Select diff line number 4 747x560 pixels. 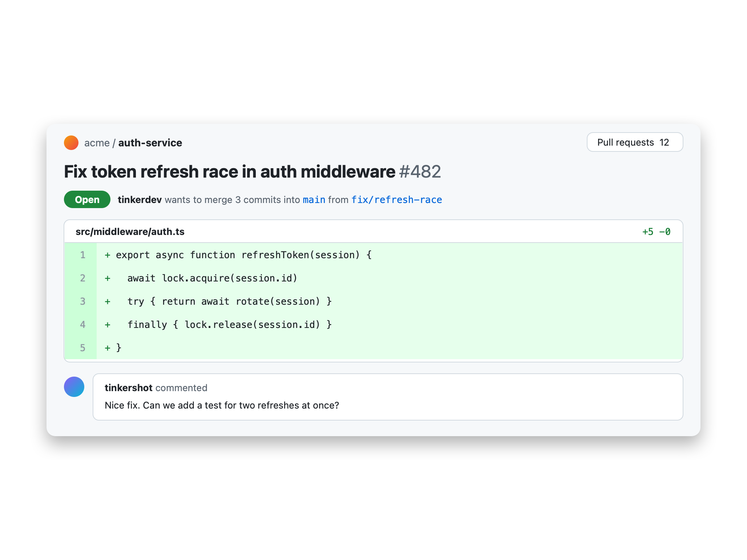[83, 325]
